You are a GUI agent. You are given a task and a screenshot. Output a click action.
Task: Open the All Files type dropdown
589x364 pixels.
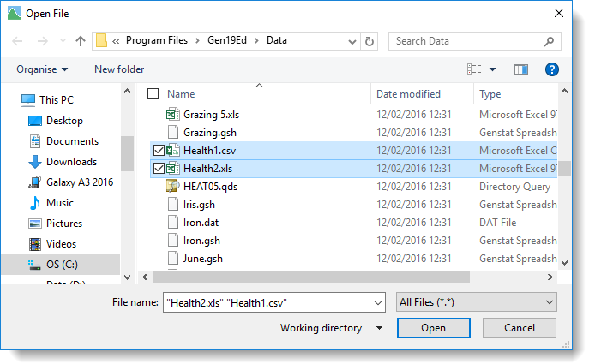pyautogui.click(x=477, y=302)
